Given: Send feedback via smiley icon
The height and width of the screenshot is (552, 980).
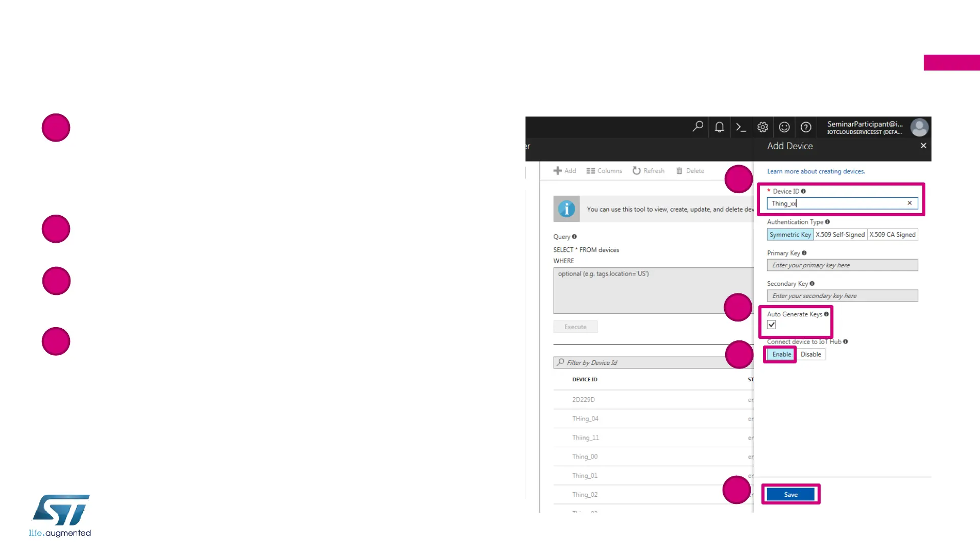Looking at the screenshot, I should 784,127.
